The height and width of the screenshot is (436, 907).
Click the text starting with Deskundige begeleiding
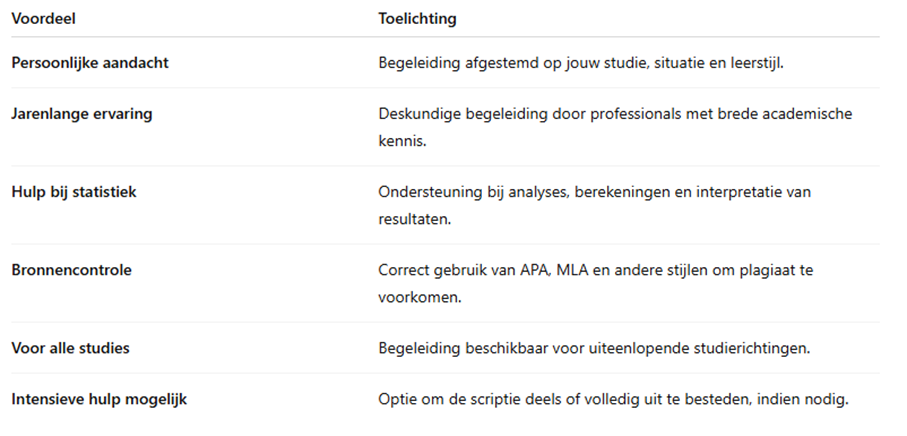point(615,114)
